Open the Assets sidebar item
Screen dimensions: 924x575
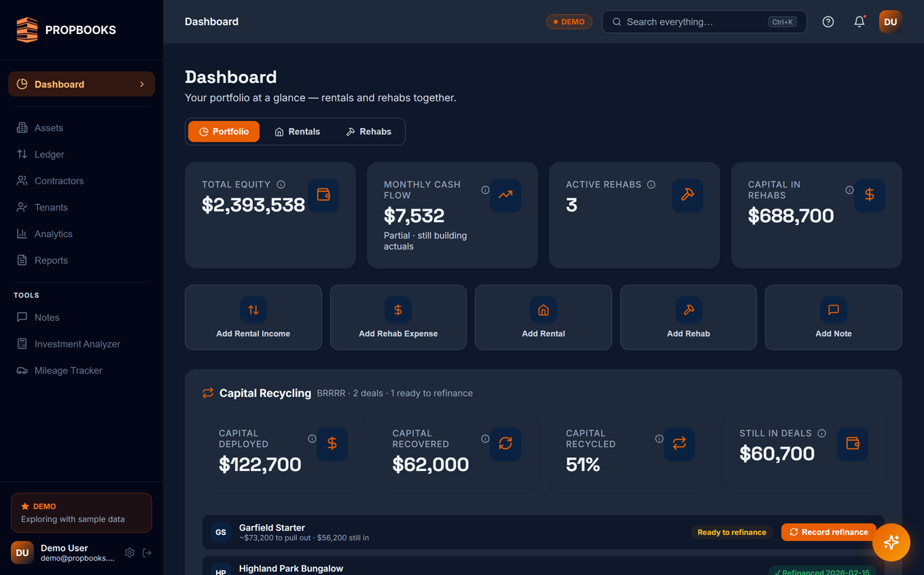pos(81,128)
